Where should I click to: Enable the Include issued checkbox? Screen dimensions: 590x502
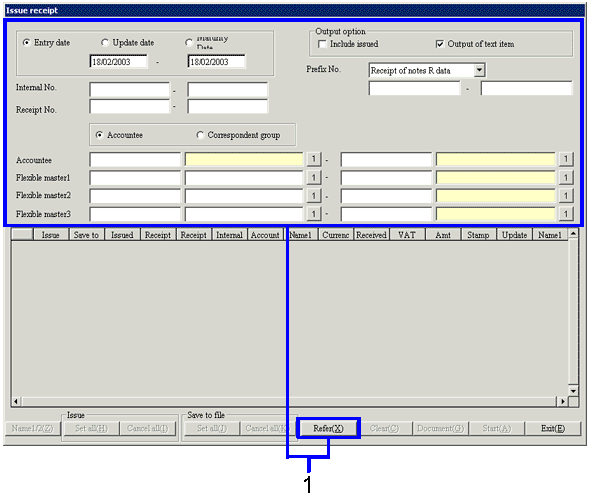tap(322, 44)
